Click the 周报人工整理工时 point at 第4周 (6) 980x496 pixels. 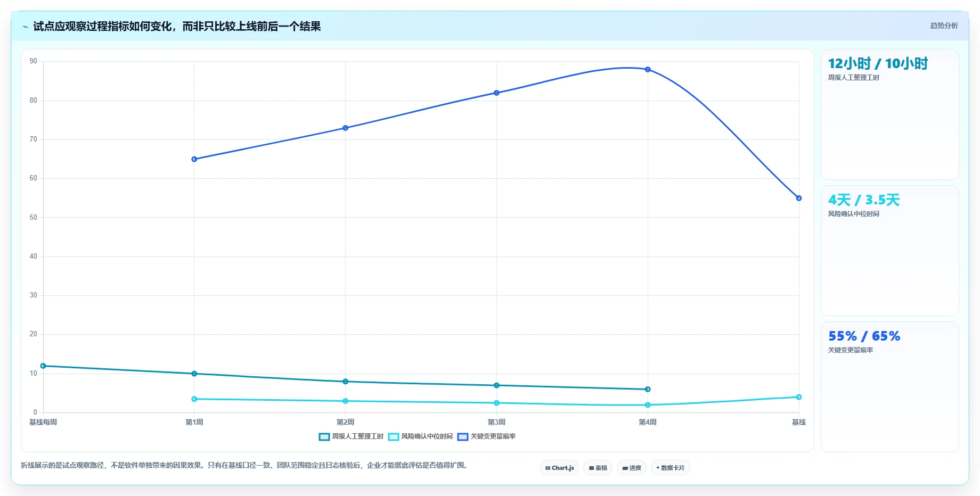648,390
